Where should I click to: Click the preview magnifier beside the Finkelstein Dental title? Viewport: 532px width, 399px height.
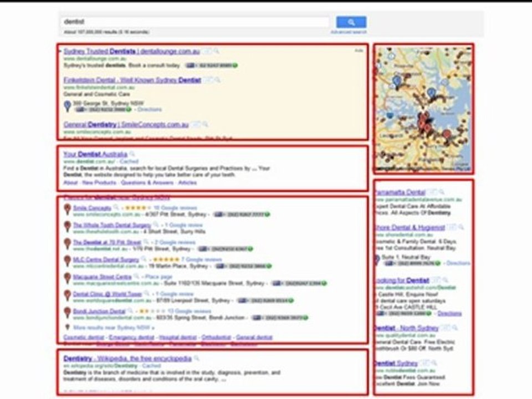tap(217, 80)
